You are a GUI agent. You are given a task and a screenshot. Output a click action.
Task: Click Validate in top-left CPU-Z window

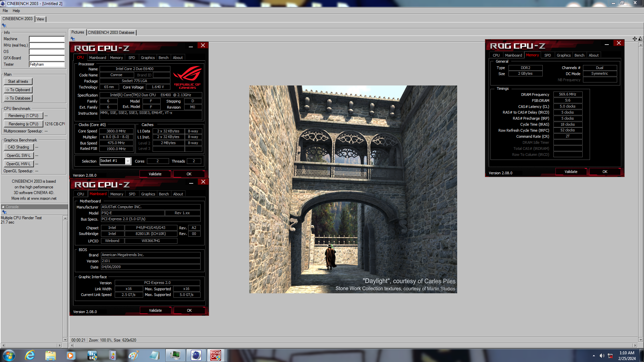[155, 174]
